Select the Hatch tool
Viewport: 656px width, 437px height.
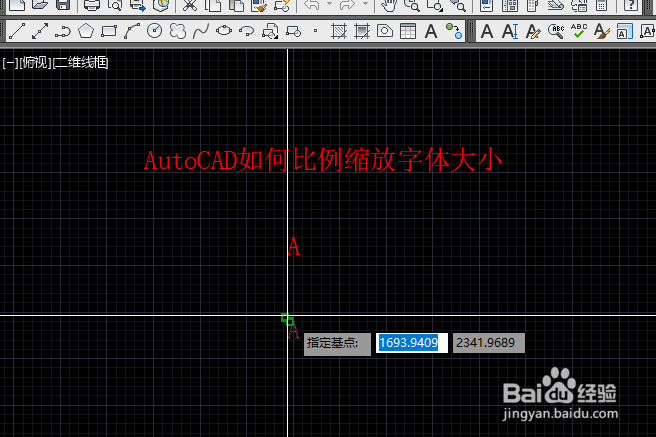[339, 31]
